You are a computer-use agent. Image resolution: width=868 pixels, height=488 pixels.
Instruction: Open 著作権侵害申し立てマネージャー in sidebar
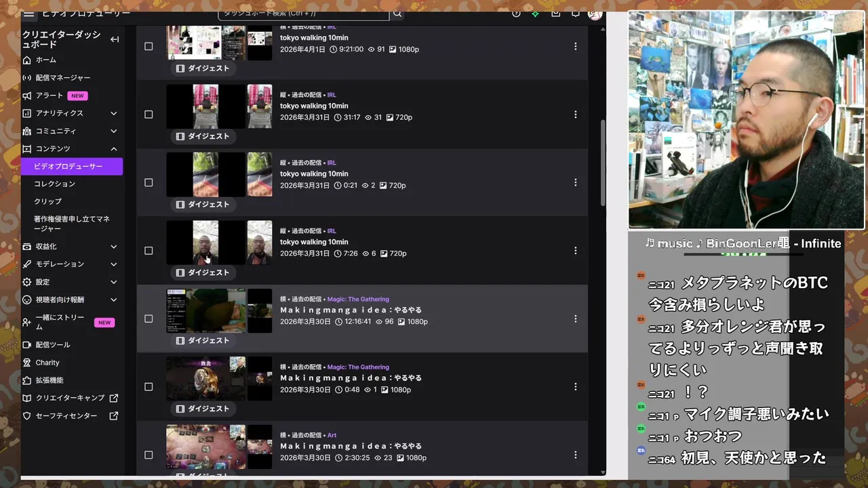72,224
